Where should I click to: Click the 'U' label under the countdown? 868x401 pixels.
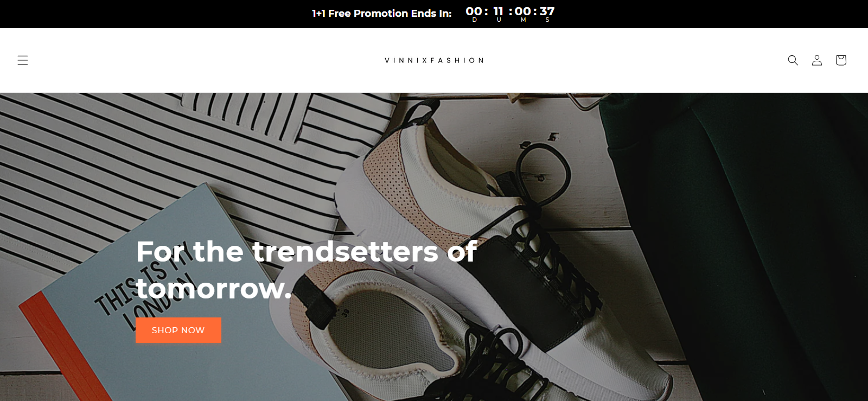pyautogui.click(x=499, y=20)
